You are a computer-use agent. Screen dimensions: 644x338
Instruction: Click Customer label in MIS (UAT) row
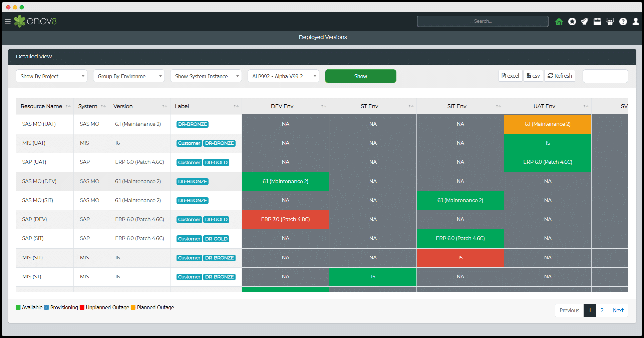click(x=189, y=143)
